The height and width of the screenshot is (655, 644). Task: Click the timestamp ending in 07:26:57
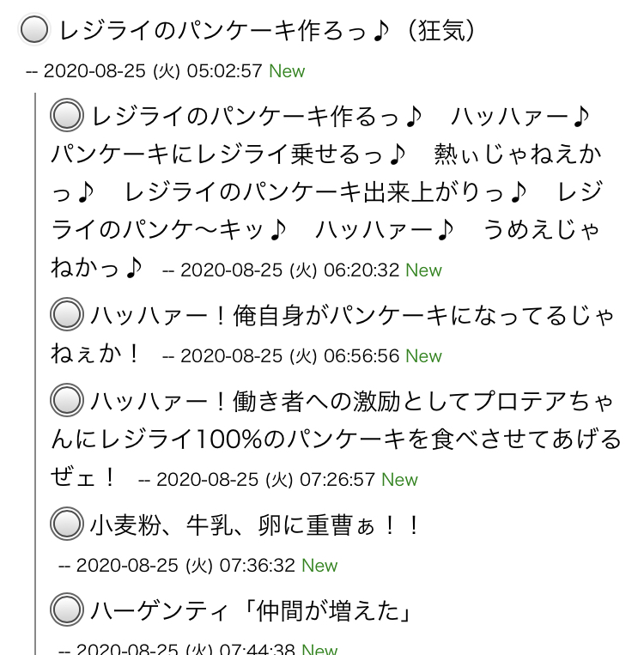point(265,480)
